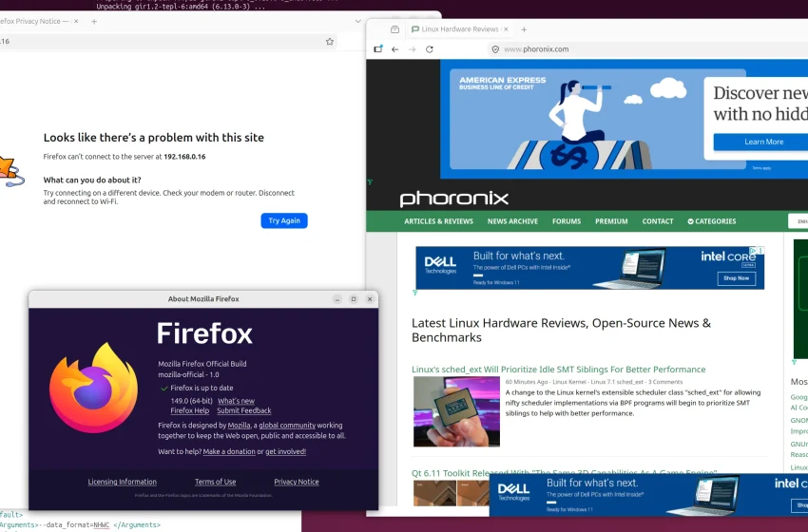Open the sched_ext SMT Siblings article headline
This screenshot has width=808, height=532.
coord(559,370)
